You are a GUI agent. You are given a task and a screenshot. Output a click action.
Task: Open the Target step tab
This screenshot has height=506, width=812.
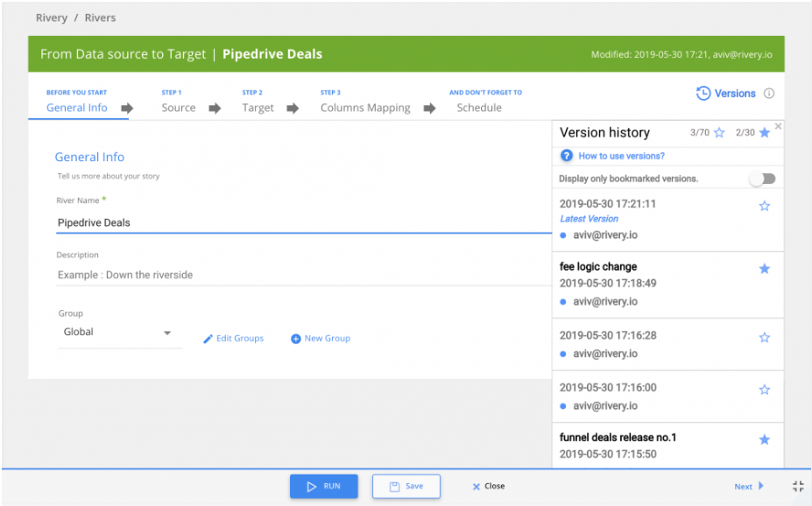258,108
